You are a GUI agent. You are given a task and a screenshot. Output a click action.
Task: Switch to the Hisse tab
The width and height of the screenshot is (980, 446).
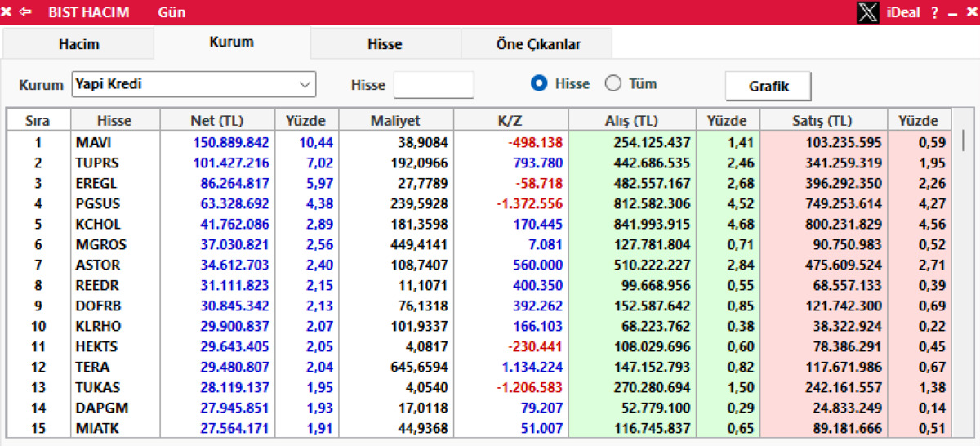[385, 44]
